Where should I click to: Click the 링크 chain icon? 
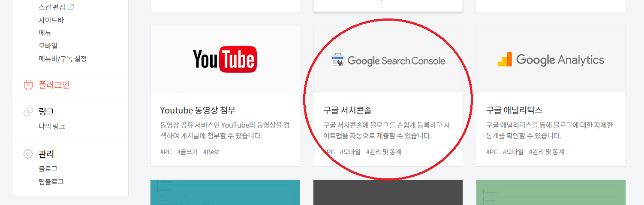pos(28,111)
